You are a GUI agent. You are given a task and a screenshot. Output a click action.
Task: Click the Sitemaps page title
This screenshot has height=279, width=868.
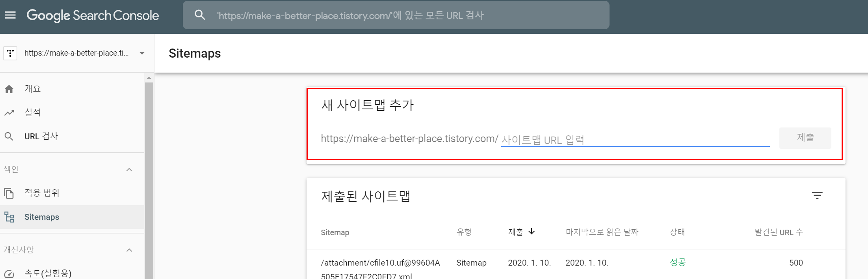(x=195, y=53)
